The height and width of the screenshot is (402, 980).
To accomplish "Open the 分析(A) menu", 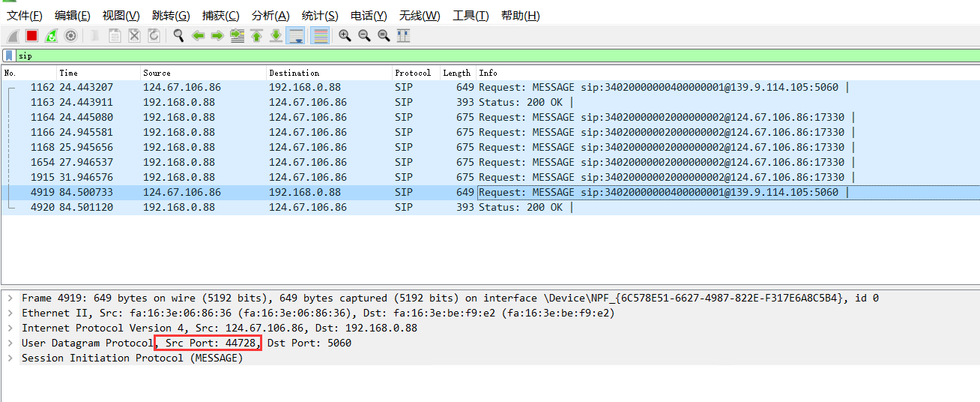I will click(270, 16).
